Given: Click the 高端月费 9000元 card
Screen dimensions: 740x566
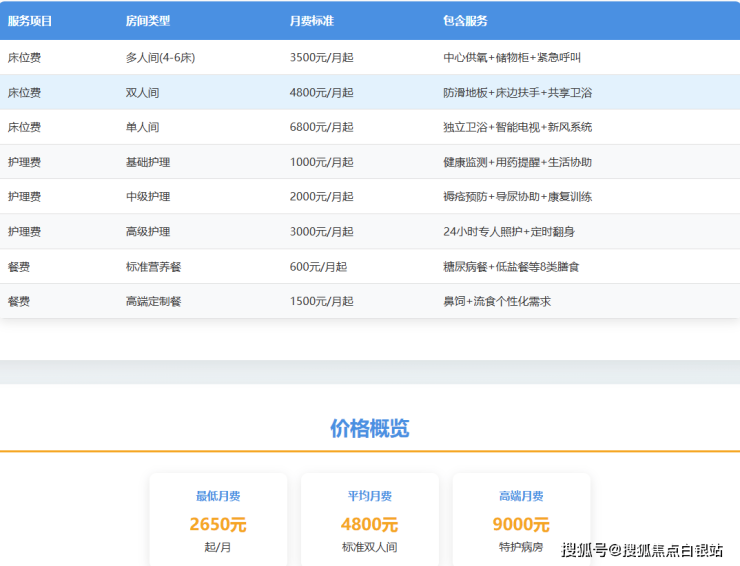Looking at the screenshot, I should (521, 520).
